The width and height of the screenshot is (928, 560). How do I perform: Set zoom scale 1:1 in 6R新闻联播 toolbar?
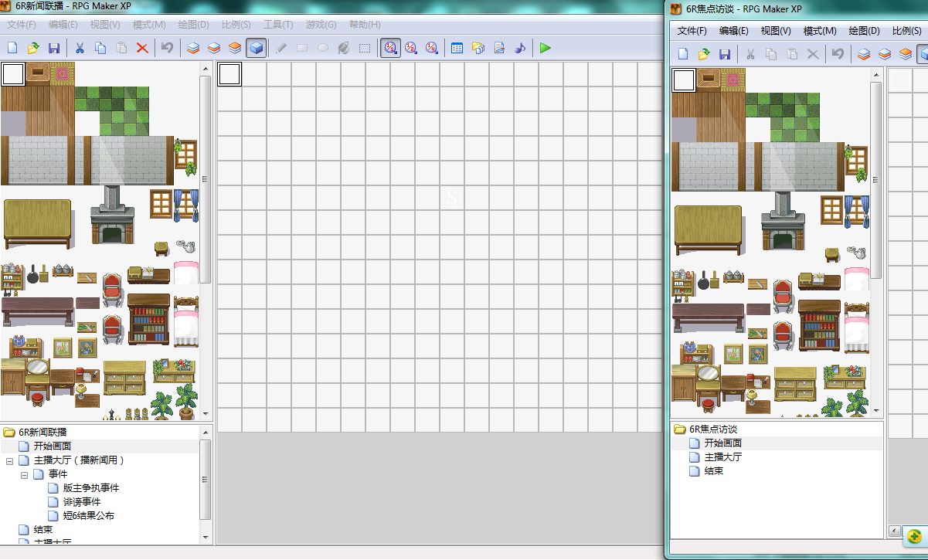pyautogui.click(x=390, y=48)
